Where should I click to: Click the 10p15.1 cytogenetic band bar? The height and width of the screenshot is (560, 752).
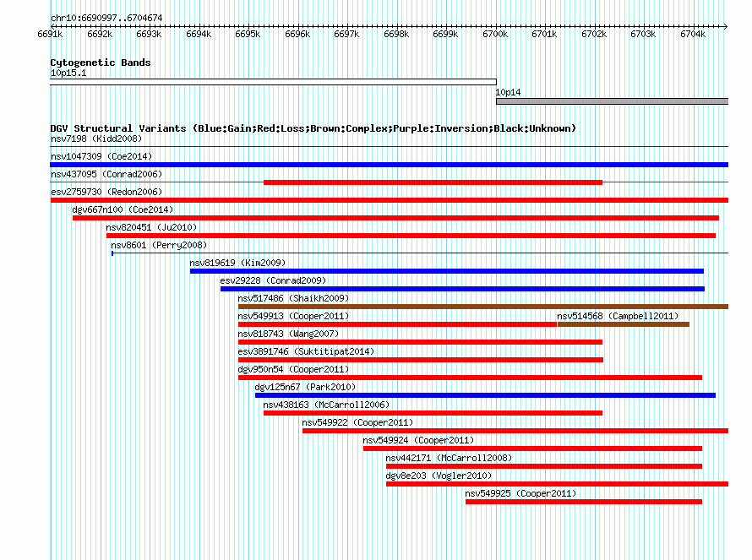[x=274, y=82]
